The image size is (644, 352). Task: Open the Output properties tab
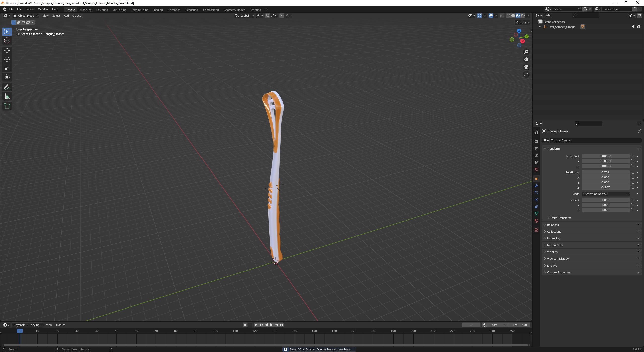[x=536, y=148]
